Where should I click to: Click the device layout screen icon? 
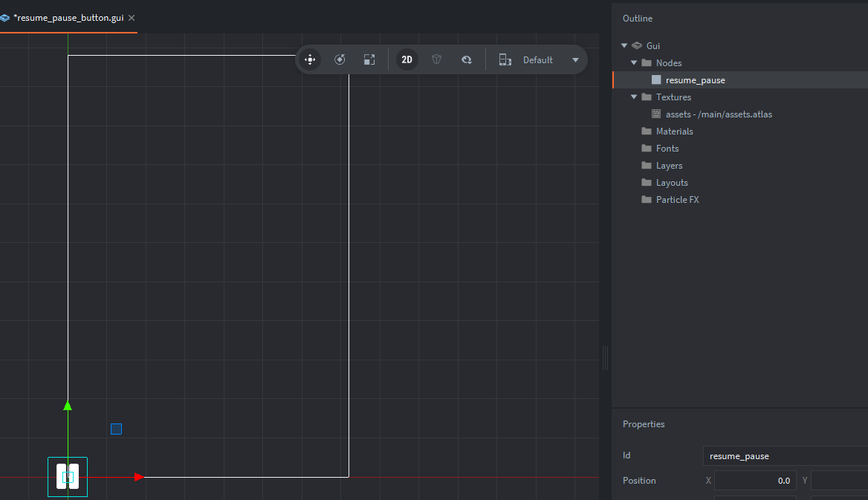[505, 60]
